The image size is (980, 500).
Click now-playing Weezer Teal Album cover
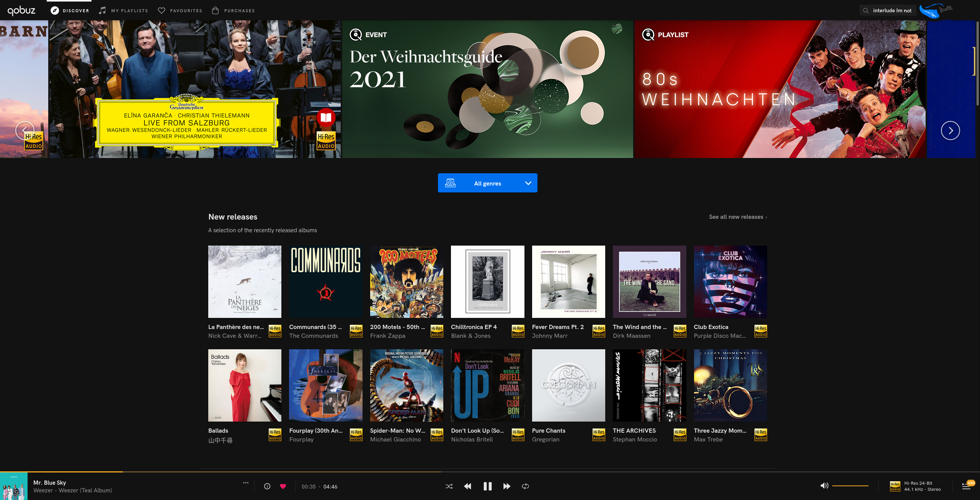tap(14, 486)
